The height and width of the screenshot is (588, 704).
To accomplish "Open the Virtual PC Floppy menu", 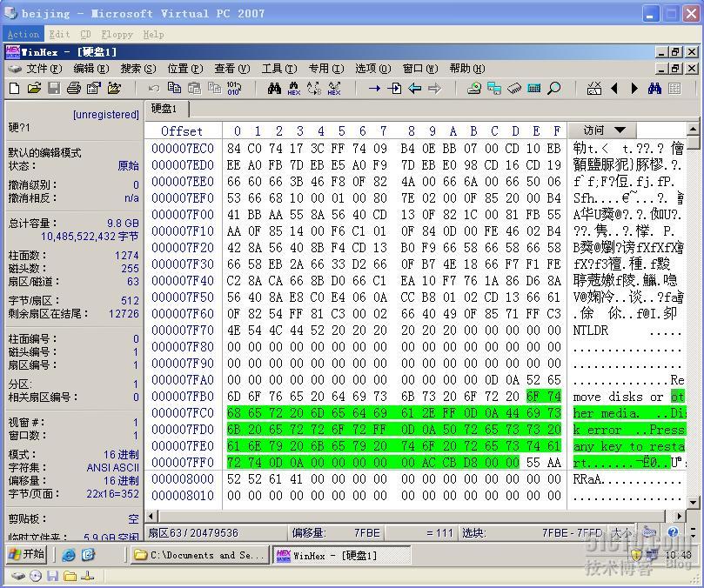I will [117, 34].
